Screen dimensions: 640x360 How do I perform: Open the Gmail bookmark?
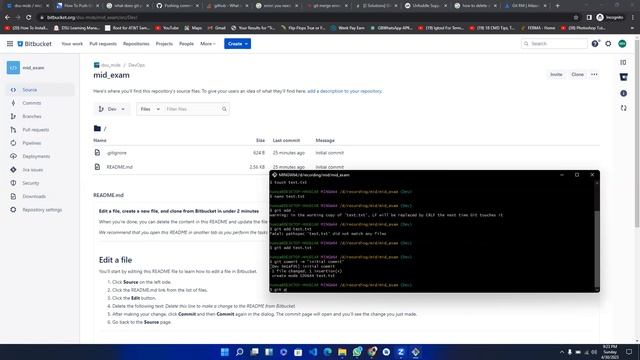pos(217,28)
